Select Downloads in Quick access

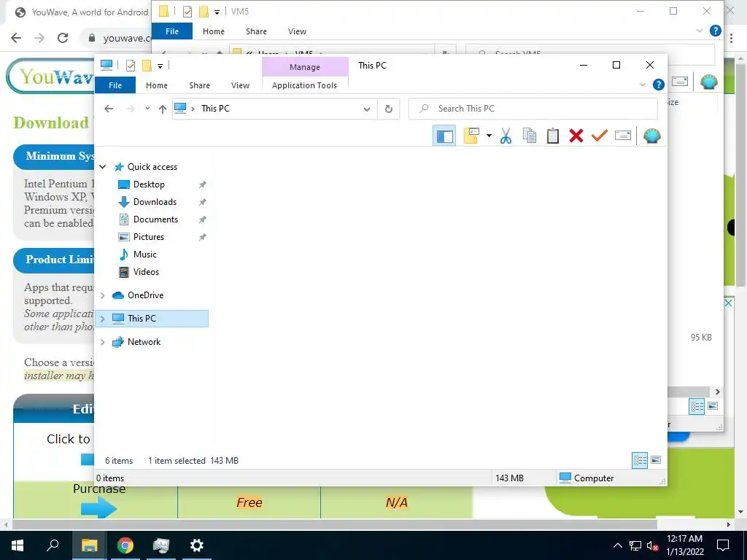point(155,202)
